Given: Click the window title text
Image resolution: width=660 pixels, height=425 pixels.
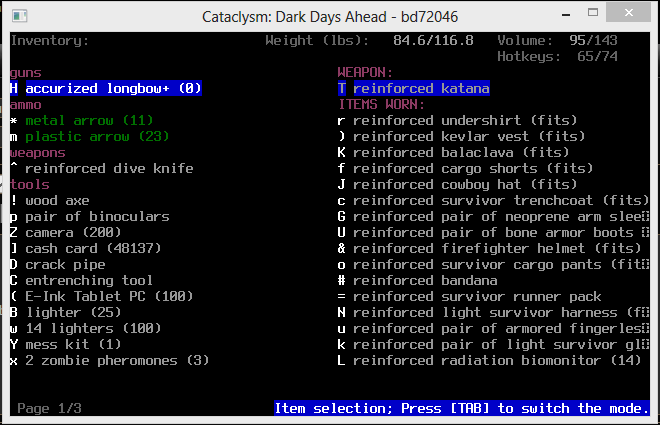Looking at the screenshot, I should 330,17.
